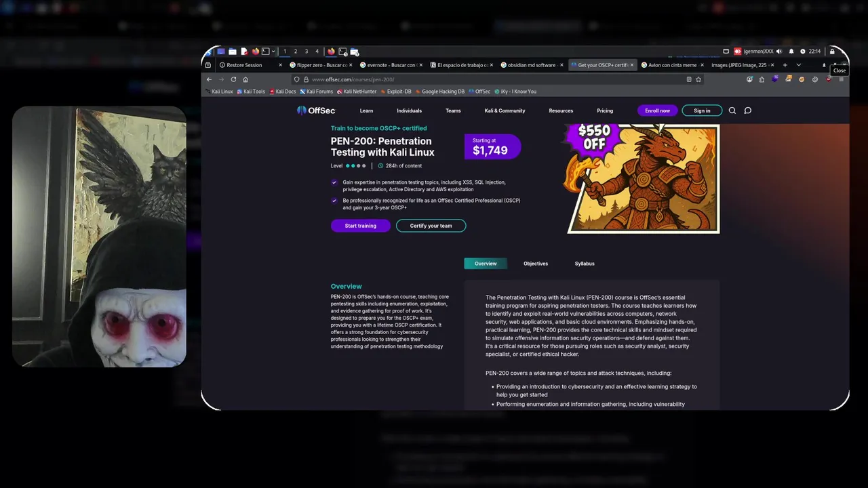Open Google Hacking DB bookmark

[440, 91]
